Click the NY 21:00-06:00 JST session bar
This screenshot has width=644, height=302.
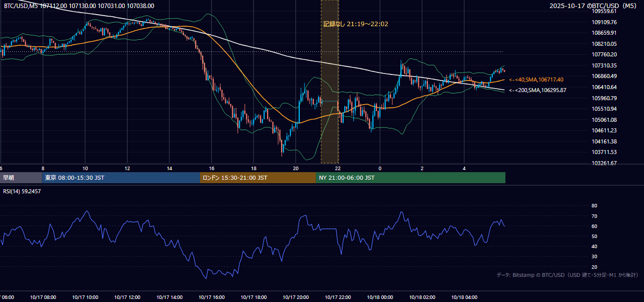[x=411, y=178]
